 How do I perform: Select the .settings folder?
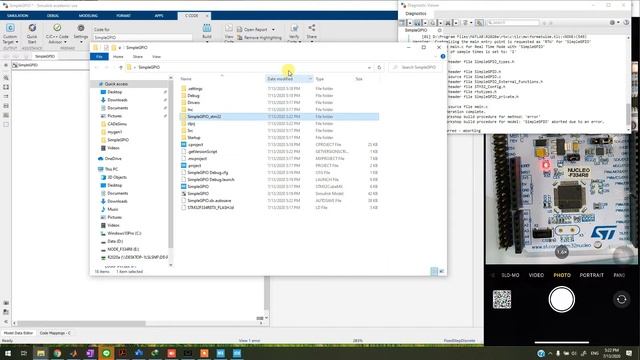[195, 89]
